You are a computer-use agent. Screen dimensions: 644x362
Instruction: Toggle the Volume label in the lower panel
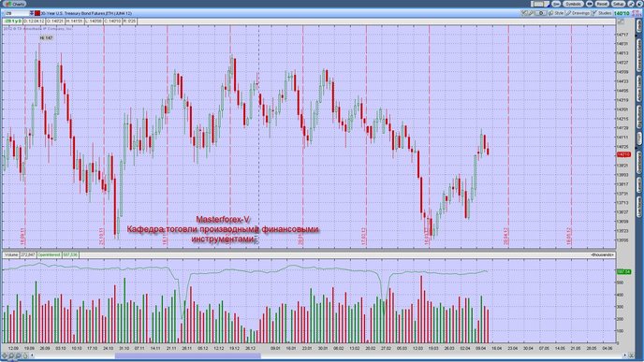click(11, 254)
